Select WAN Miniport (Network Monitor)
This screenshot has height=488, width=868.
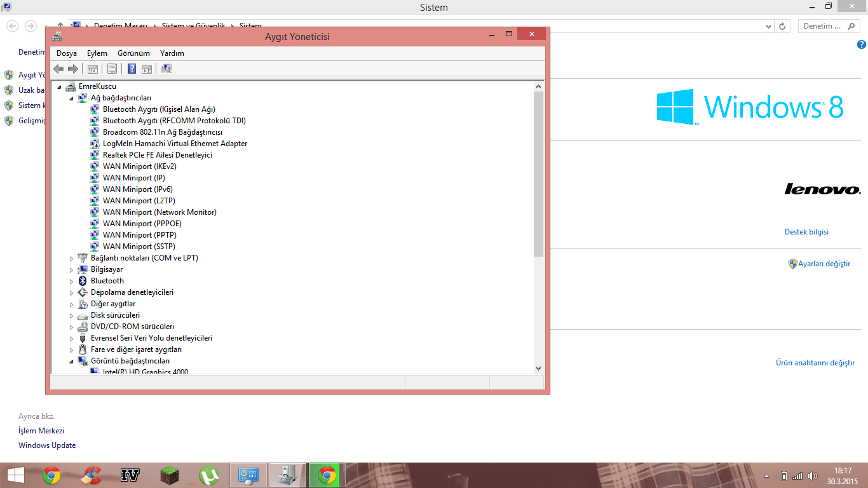click(x=159, y=212)
